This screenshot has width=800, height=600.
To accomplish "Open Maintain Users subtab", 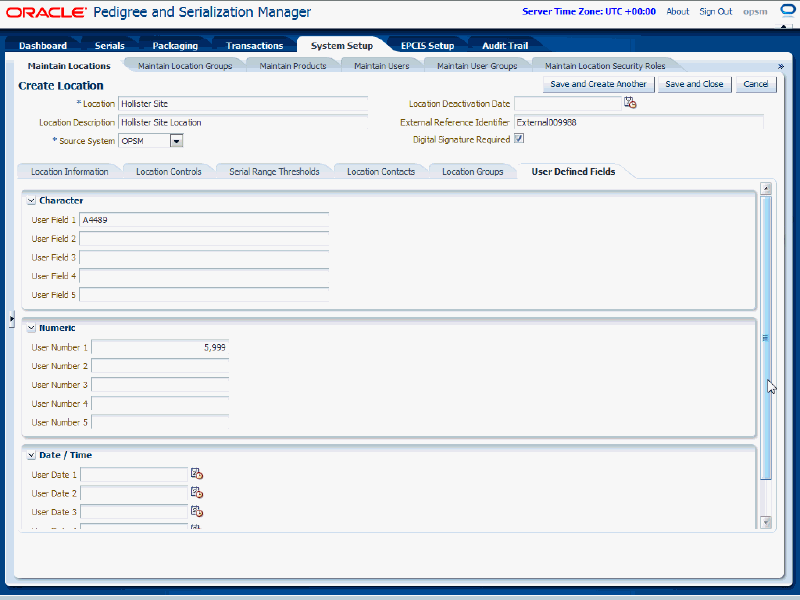I will click(382, 66).
